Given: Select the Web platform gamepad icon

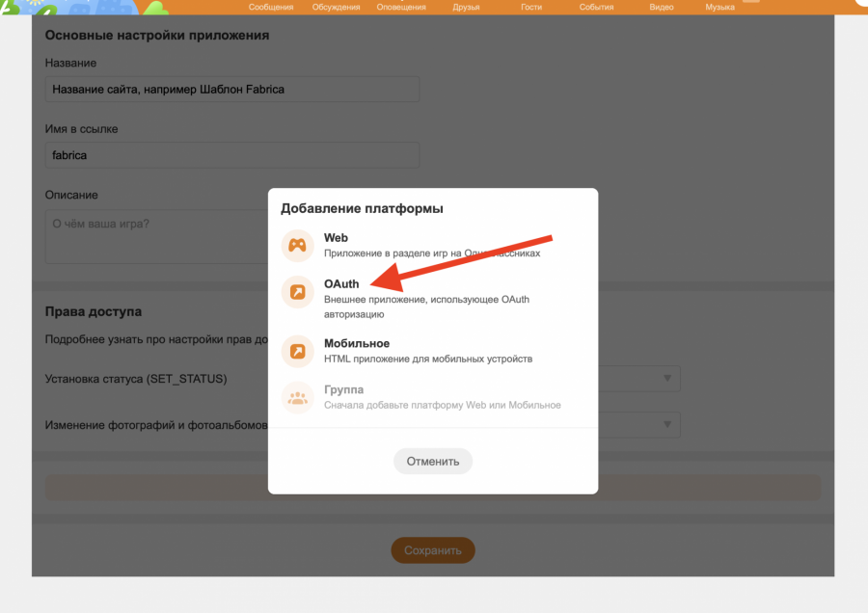Looking at the screenshot, I should tap(298, 246).
